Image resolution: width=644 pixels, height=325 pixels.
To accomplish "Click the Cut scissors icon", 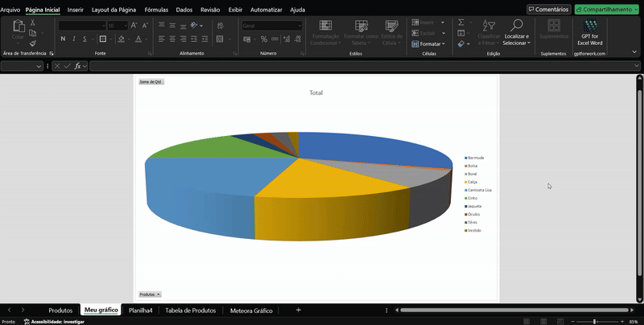I will (x=32, y=23).
